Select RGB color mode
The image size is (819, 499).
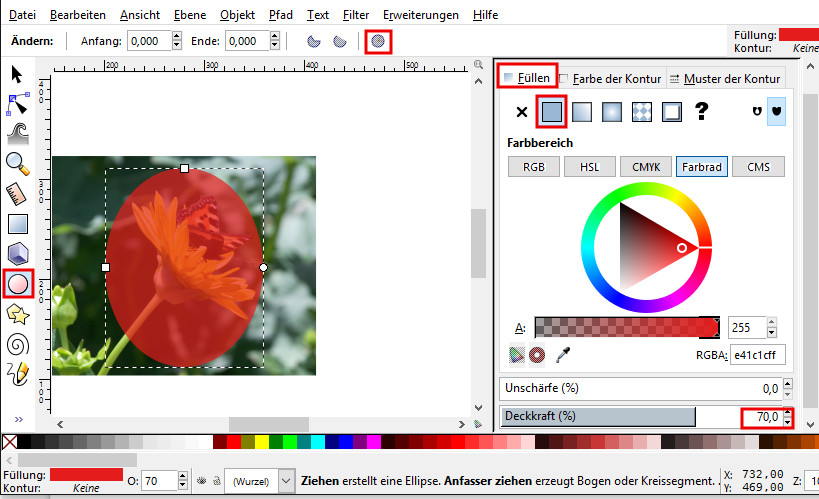tap(534, 167)
